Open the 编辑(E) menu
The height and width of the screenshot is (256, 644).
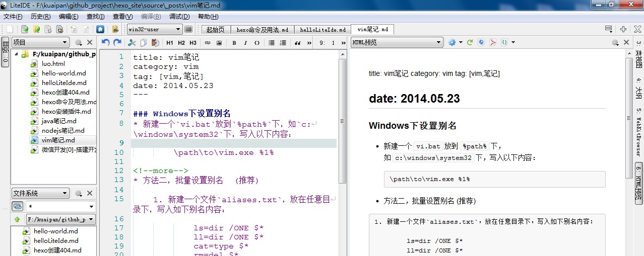click(68, 17)
